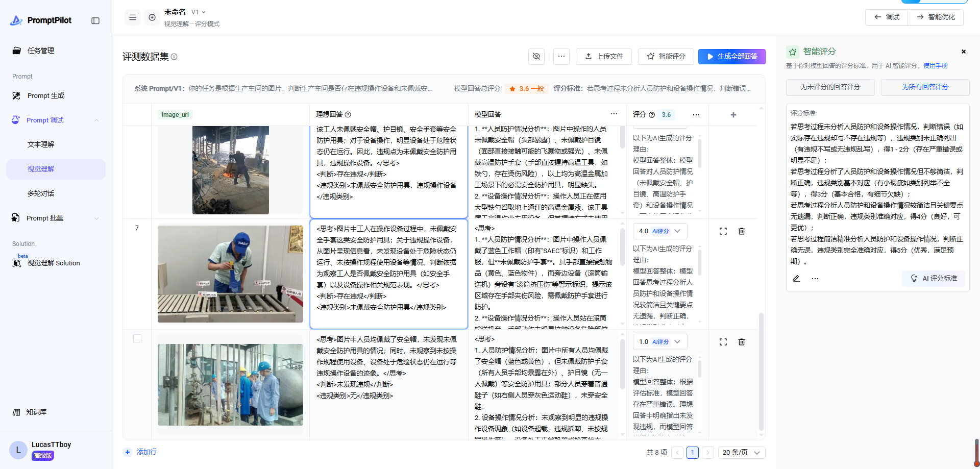Viewport: 980px width, 469px height.
Task: Click the edit pencil under 评分标准
Action: tap(796, 279)
